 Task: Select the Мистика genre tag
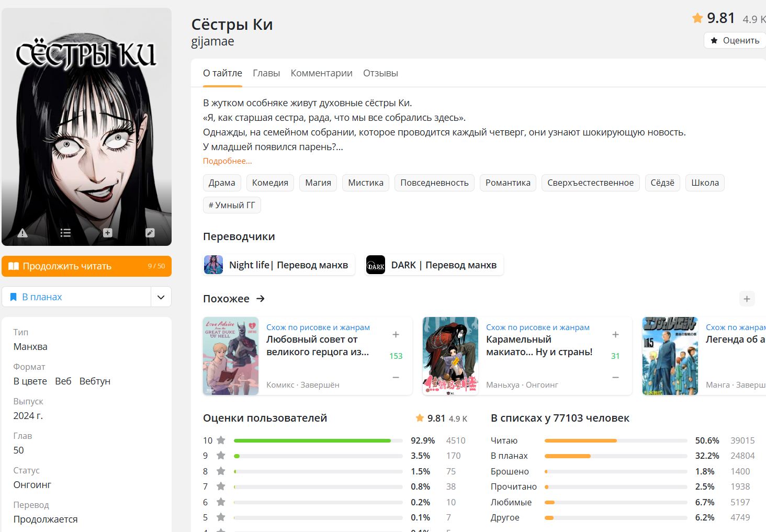366,183
